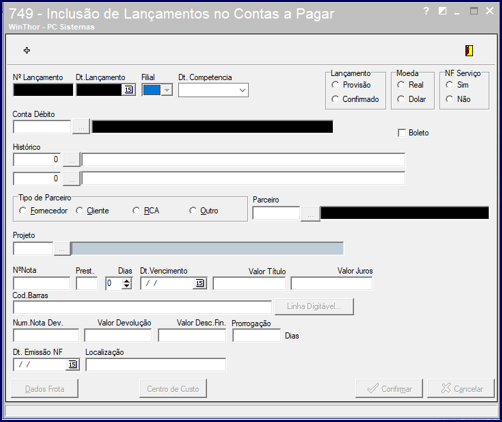Viewport: 502px width, 422px height.
Task: Expand the Filial dropdown
Action: coord(167,90)
